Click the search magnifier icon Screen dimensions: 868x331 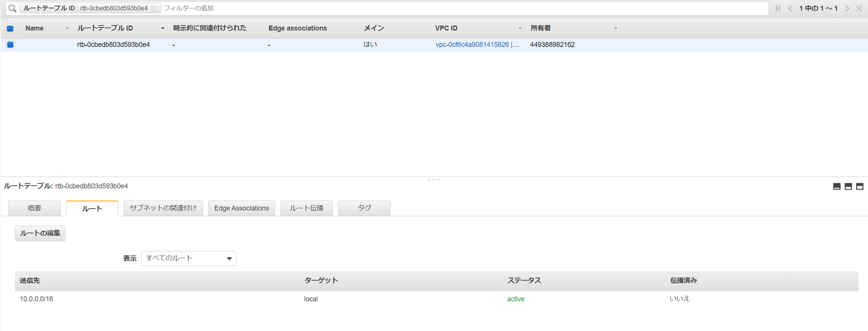pos(12,8)
